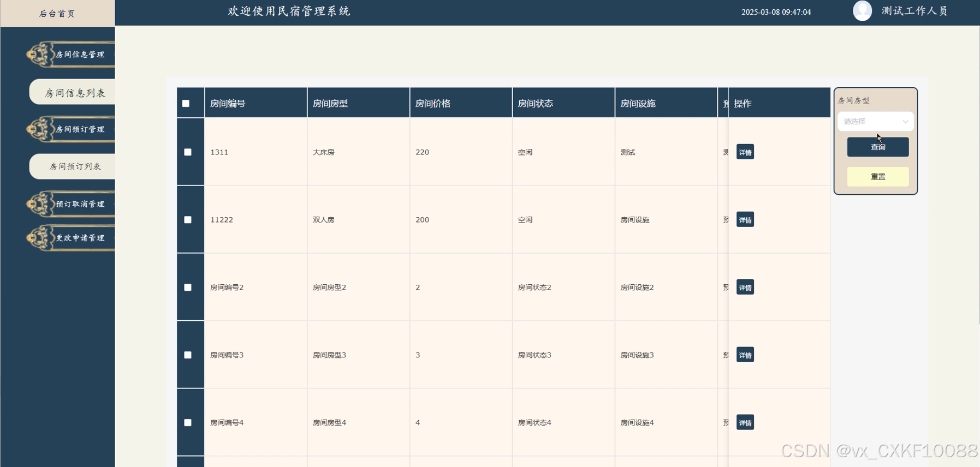The width and height of the screenshot is (980, 467).
Task: Click the dropdown chevron arrow
Action: tap(905, 122)
